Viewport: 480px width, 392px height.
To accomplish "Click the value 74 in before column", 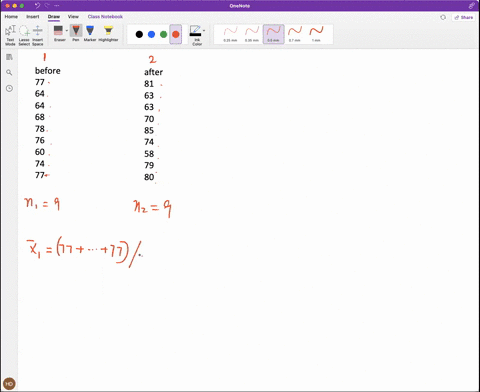I will [40, 164].
